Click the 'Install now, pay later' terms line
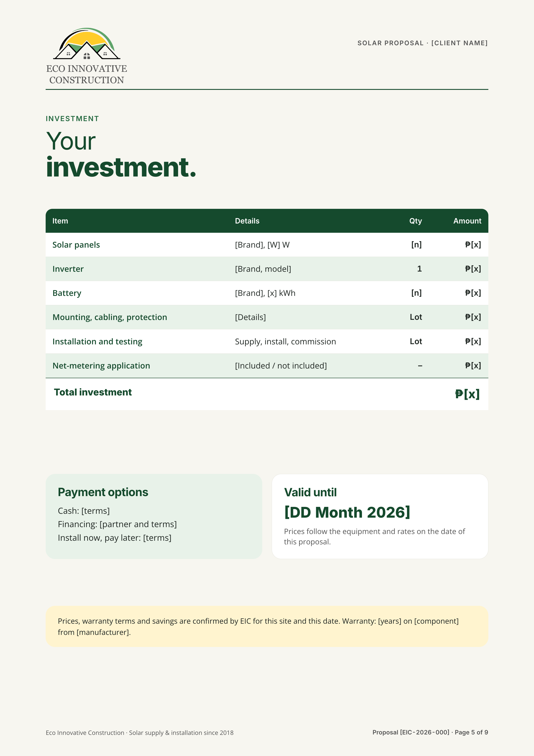The height and width of the screenshot is (756, 534). pyautogui.click(x=115, y=538)
